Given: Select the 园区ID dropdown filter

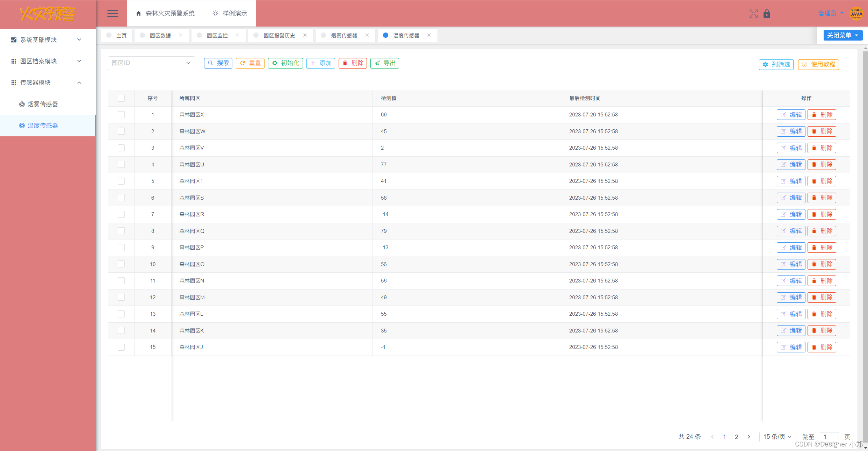Looking at the screenshot, I should click(x=150, y=63).
